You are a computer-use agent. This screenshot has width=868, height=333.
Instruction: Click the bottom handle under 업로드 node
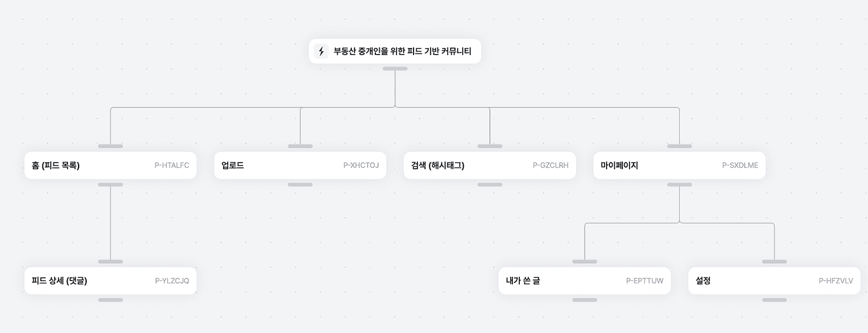300,185
